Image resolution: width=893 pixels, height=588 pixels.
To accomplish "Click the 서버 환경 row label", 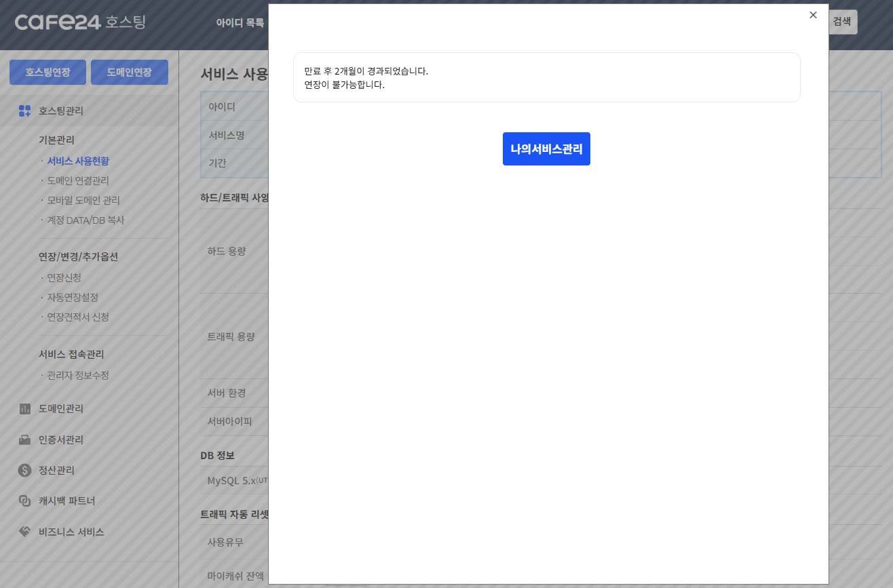I will (x=227, y=393).
